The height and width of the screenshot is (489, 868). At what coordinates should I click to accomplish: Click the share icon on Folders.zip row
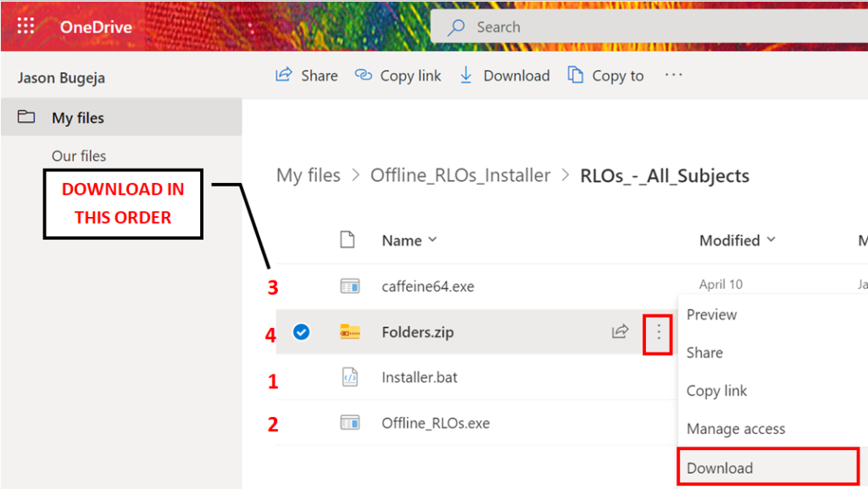(x=620, y=332)
